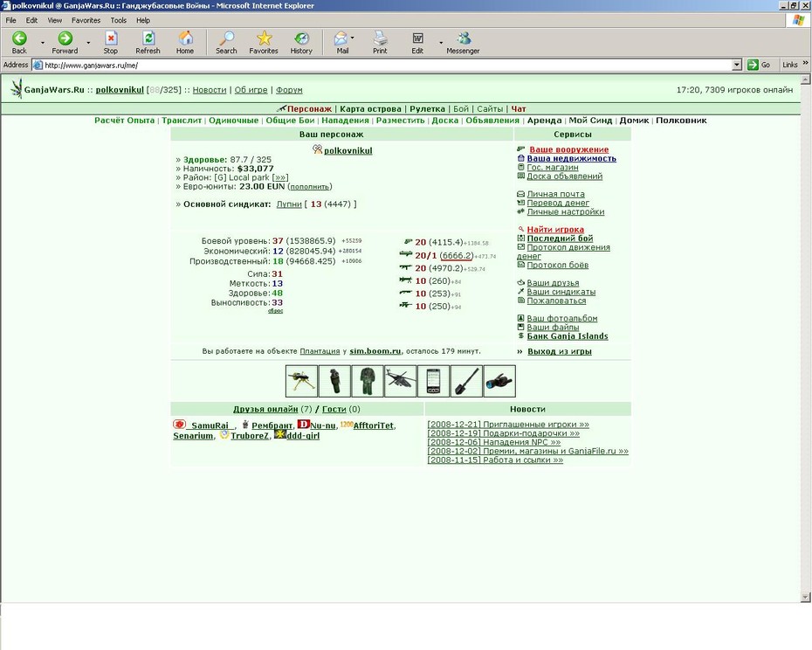Open the Tools menu

(x=118, y=20)
